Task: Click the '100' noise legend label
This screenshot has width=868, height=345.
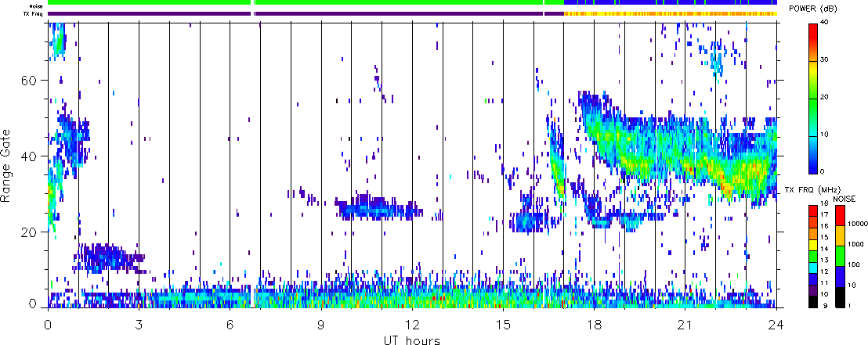Action: point(853,266)
